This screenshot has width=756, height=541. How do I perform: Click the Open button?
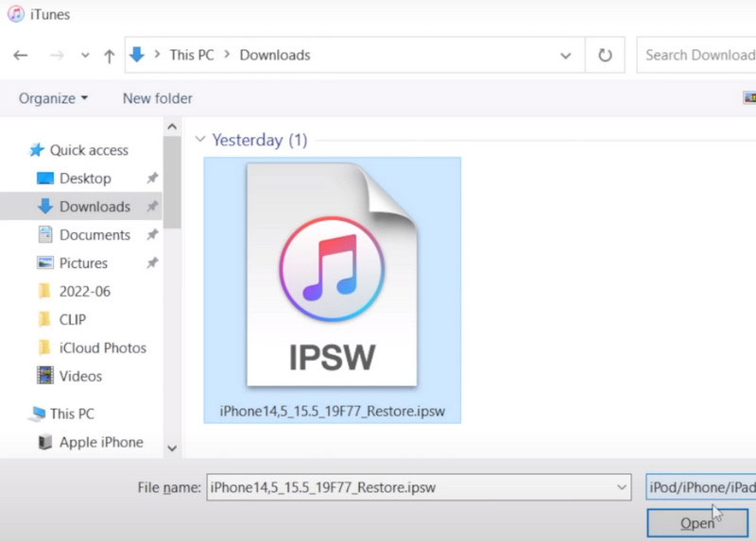(697, 523)
